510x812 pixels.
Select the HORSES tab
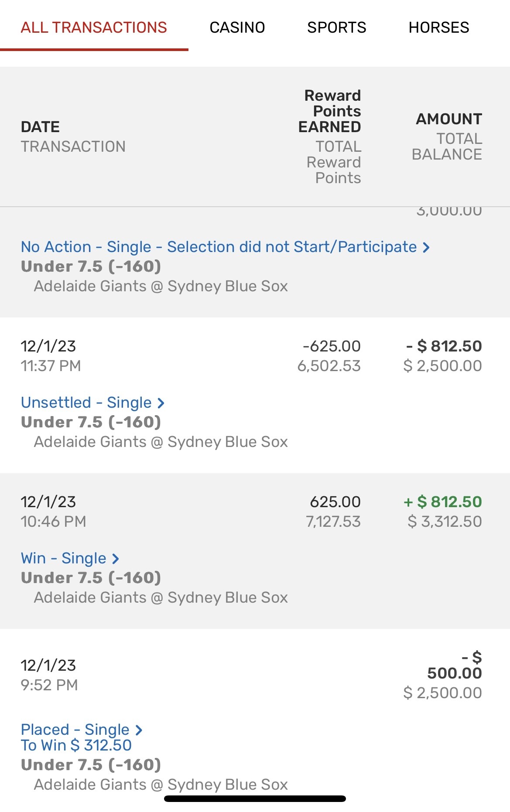(438, 27)
